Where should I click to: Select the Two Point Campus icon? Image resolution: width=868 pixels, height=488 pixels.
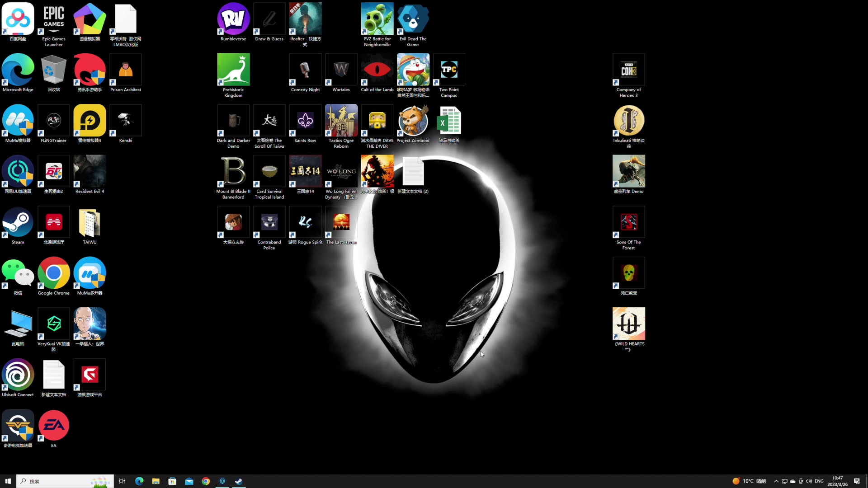pyautogui.click(x=449, y=75)
